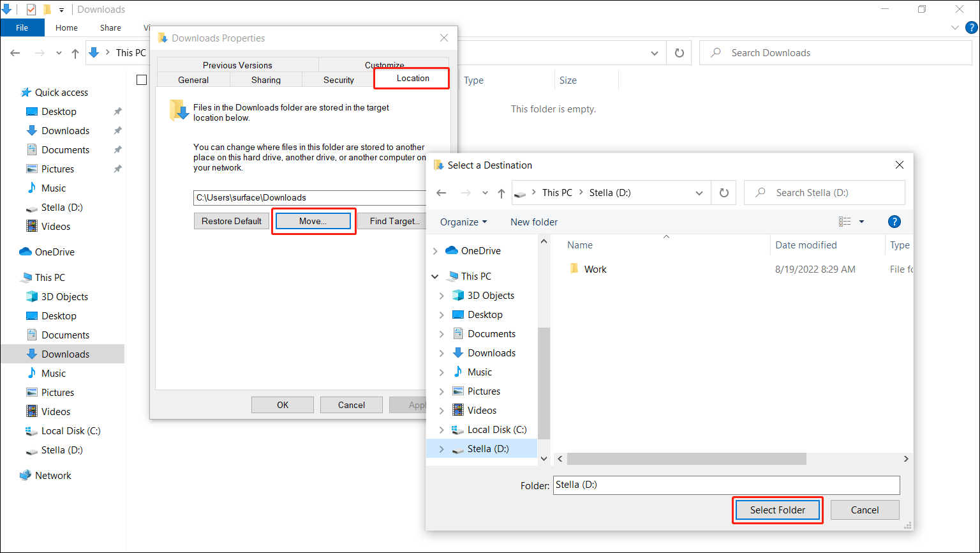980x553 pixels.
Task: Open recent locations dropdown in destination dialog
Action: click(485, 193)
